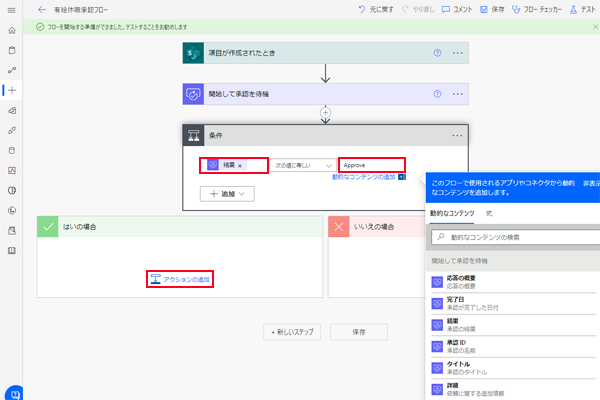Open the Learn book icon in the sidebar

[12, 251]
